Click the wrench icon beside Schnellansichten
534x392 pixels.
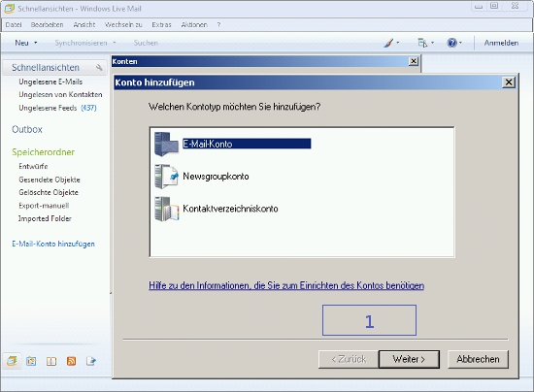pyautogui.click(x=99, y=67)
